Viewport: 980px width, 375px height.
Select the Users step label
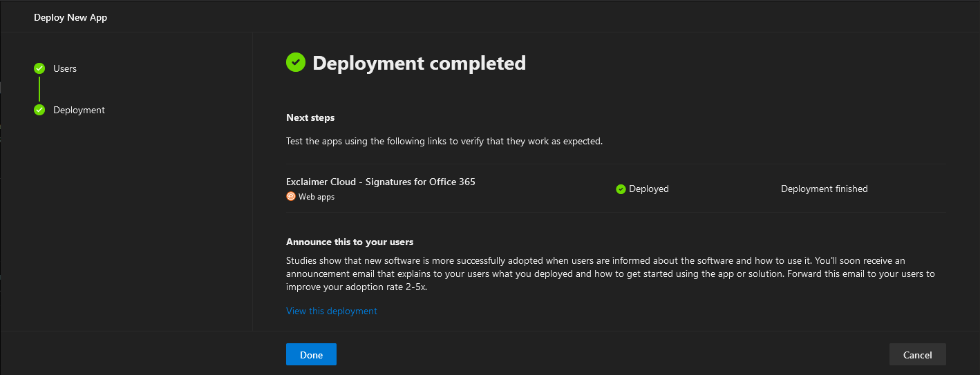point(65,68)
